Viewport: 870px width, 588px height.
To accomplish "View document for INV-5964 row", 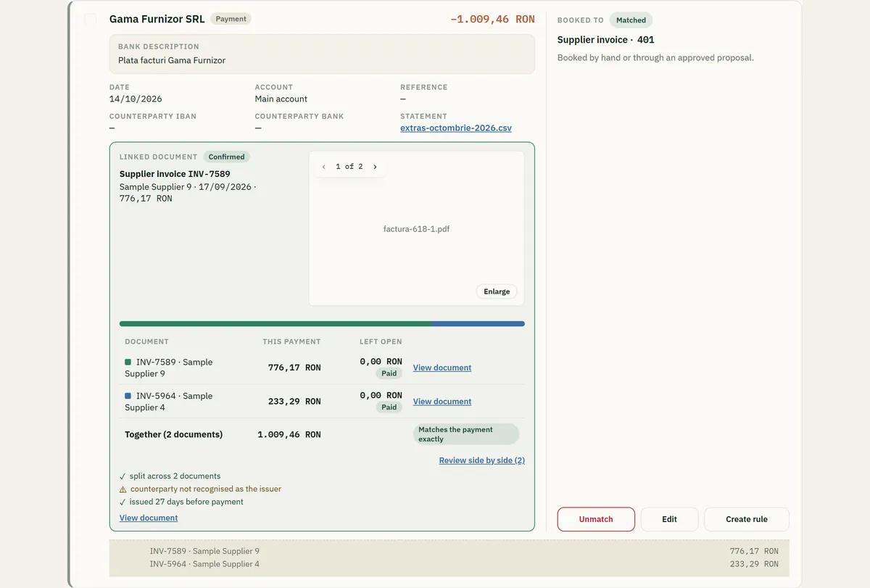I will pos(442,402).
